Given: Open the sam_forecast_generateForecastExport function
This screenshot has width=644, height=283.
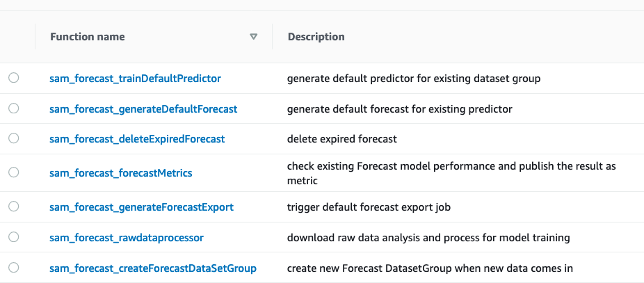Looking at the screenshot, I should click(x=141, y=207).
